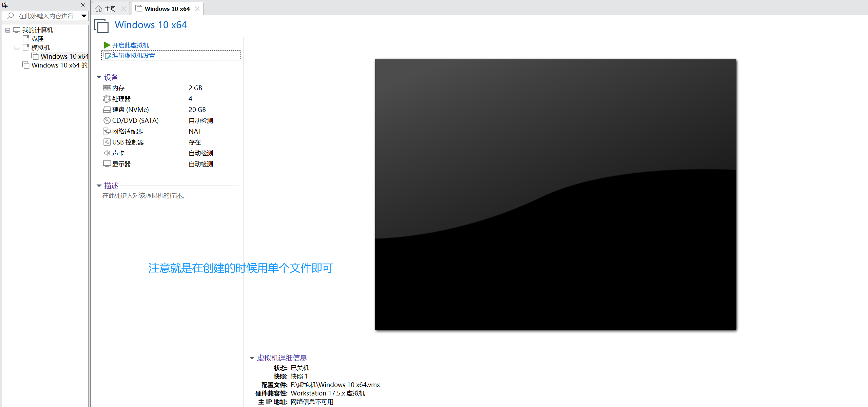The width and height of the screenshot is (868, 407).
Task: Click the VM icon of Windows 10 x64 的 entry
Action: click(x=26, y=65)
